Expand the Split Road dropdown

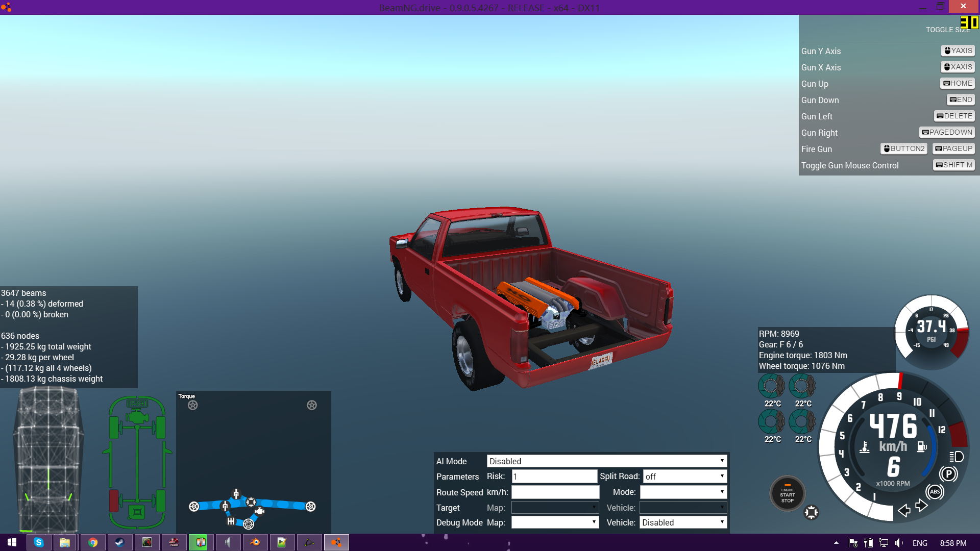point(684,477)
